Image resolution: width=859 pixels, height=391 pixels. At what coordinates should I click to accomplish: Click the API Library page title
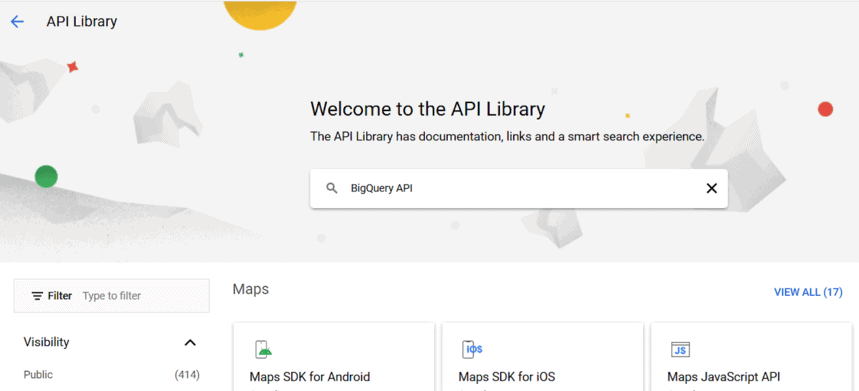point(82,21)
